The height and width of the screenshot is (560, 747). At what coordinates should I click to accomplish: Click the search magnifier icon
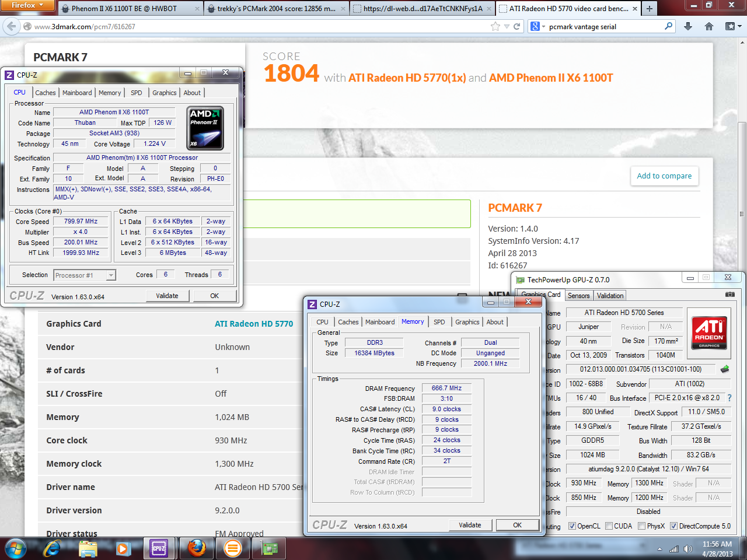[668, 26]
